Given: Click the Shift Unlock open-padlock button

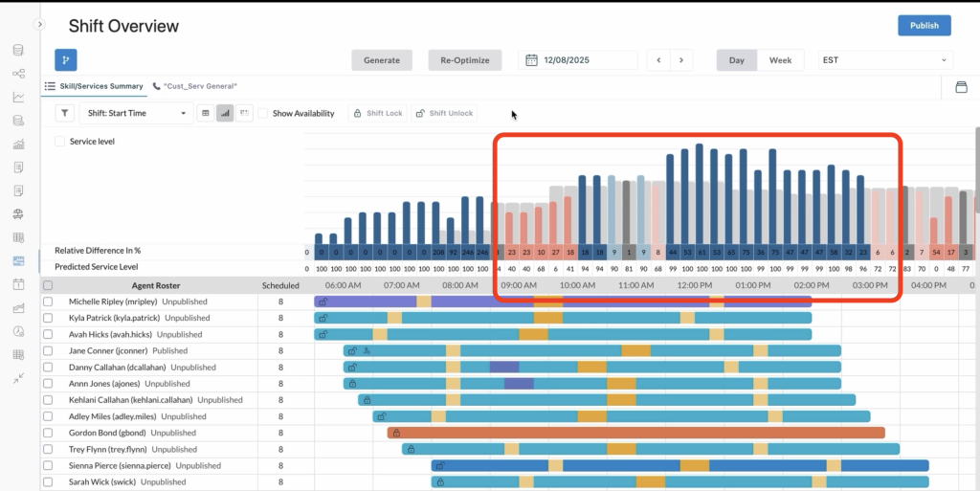Looking at the screenshot, I should pyautogui.click(x=443, y=113).
